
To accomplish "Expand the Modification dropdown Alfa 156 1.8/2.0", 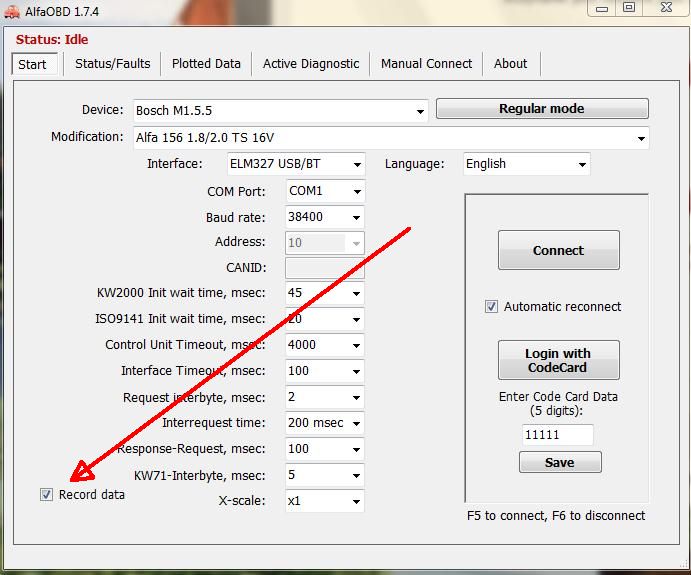I will (x=391, y=138).
